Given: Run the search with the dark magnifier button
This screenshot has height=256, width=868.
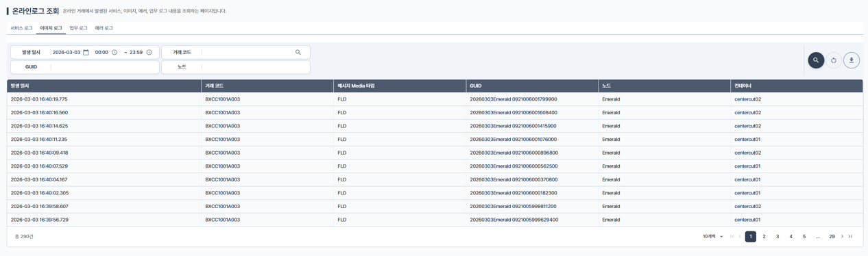Looking at the screenshot, I should point(816,60).
